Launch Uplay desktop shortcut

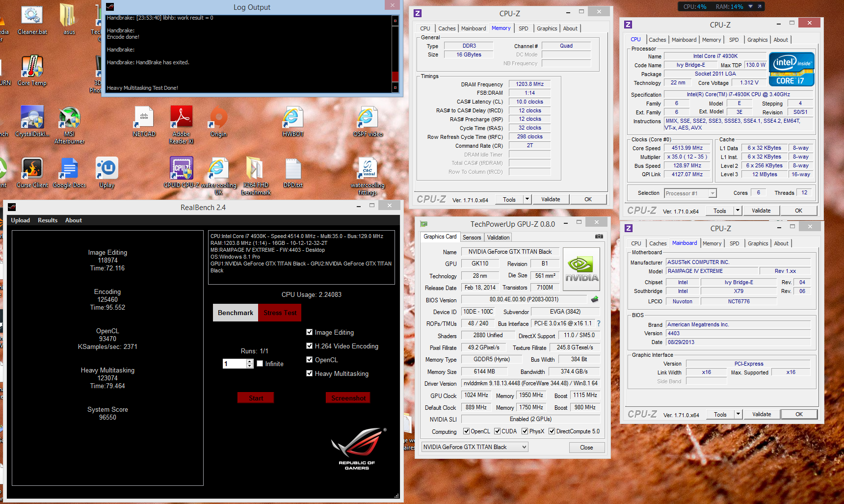tap(106, 173)
